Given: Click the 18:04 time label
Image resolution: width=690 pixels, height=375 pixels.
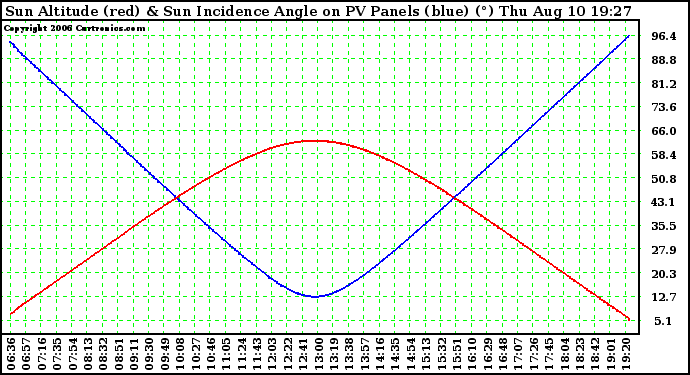Looking at the screenshot, I should click(564, 354).
